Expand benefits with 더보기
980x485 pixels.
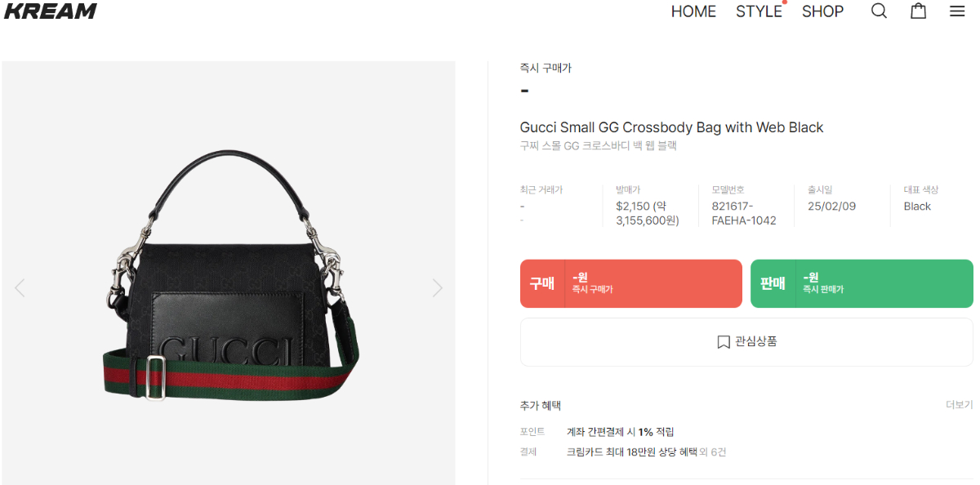959,405
